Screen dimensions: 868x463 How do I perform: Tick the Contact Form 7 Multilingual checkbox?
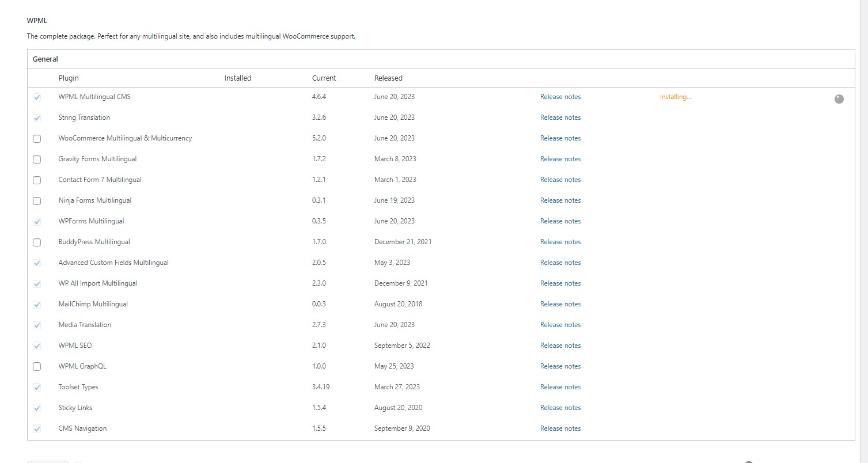[x=37, y=180]
